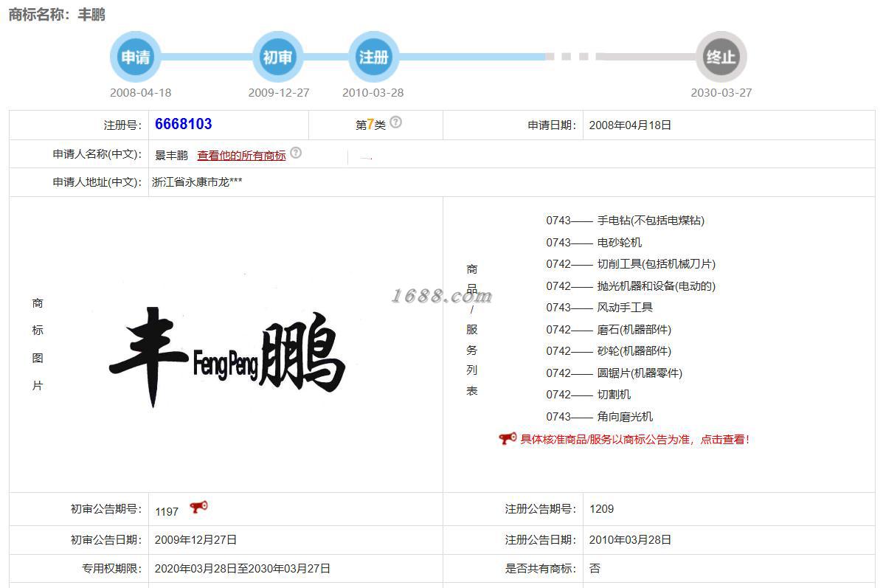Viewport: 883px width, 588px height.
Task: Select 2020年03月28日至2030年03月27日 exclusive period
Action: point(242,568)
